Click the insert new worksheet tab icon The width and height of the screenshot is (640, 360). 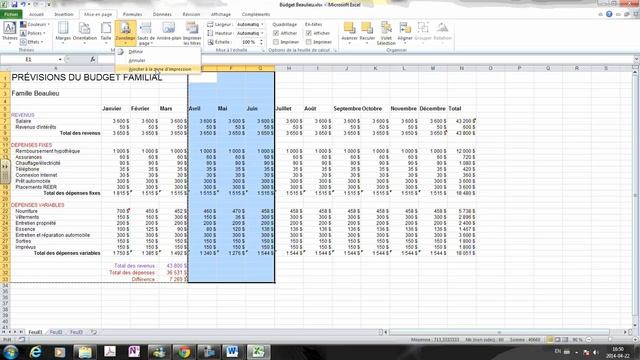pos(93,332)
